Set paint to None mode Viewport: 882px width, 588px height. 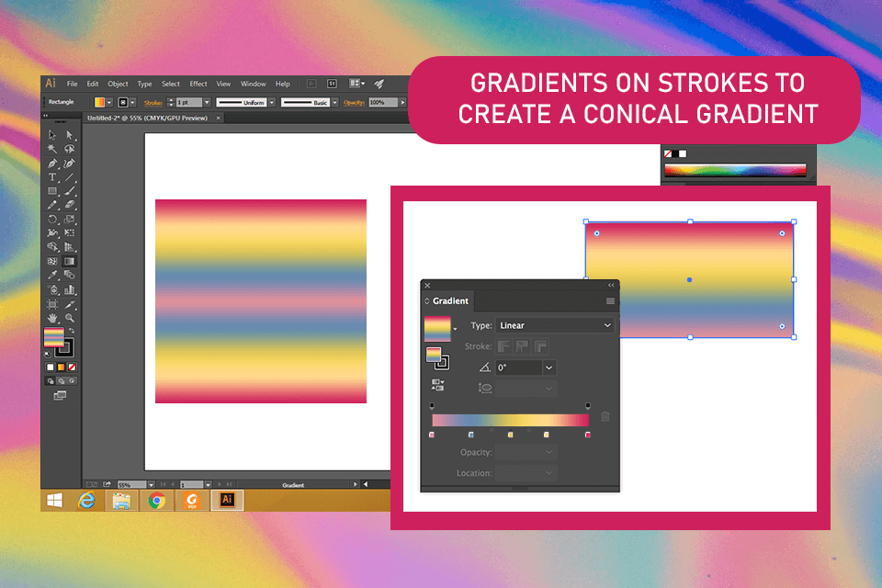coord(72,367)
